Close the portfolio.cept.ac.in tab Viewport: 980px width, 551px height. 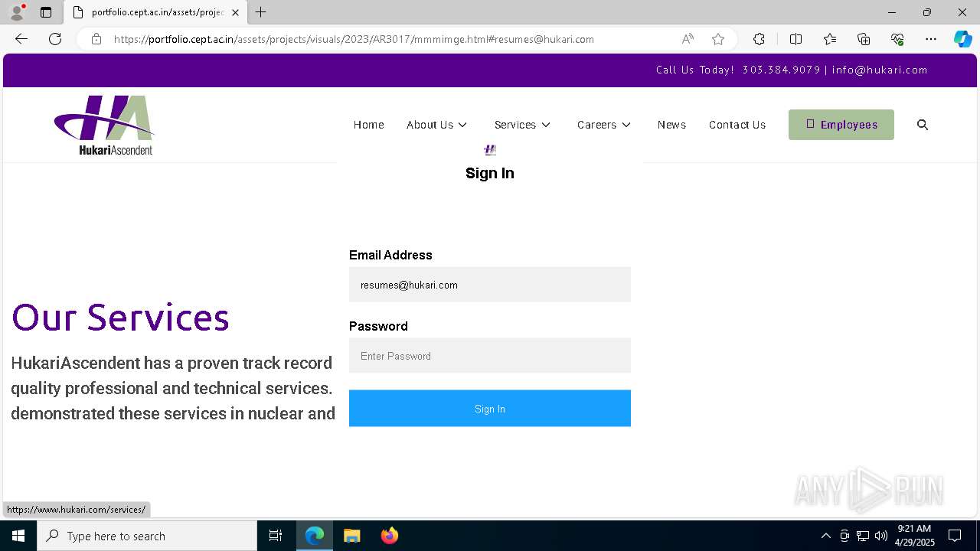[x=235, y=12]
